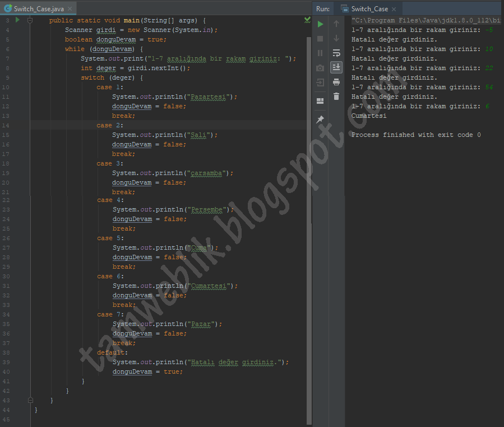
Task: Click the Exit icon in the Run toolbar
Action: (320, 82)
